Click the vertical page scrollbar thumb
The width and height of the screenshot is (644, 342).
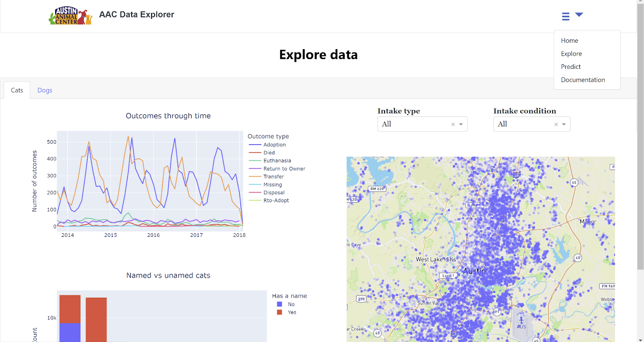[640, 137]
